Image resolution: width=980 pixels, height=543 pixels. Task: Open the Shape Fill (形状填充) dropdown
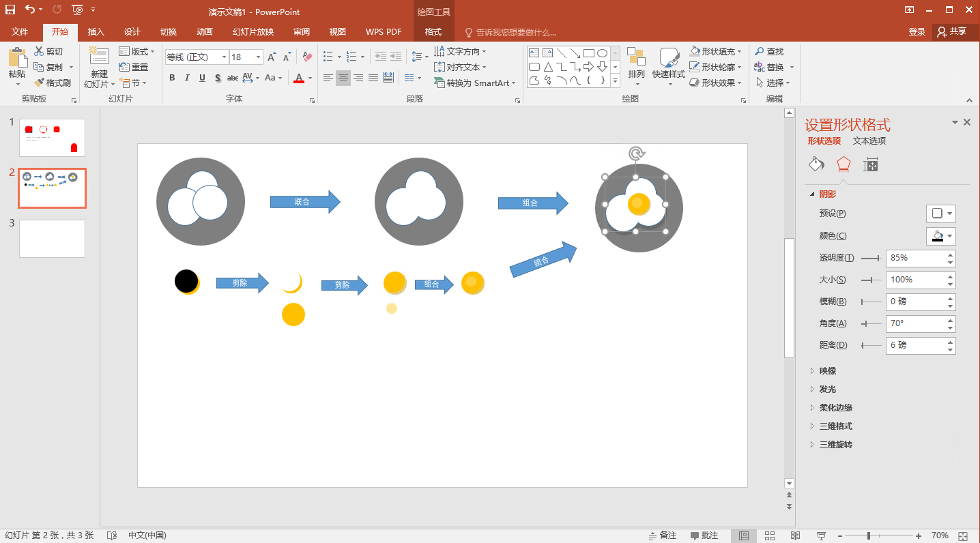pos(715,52)
